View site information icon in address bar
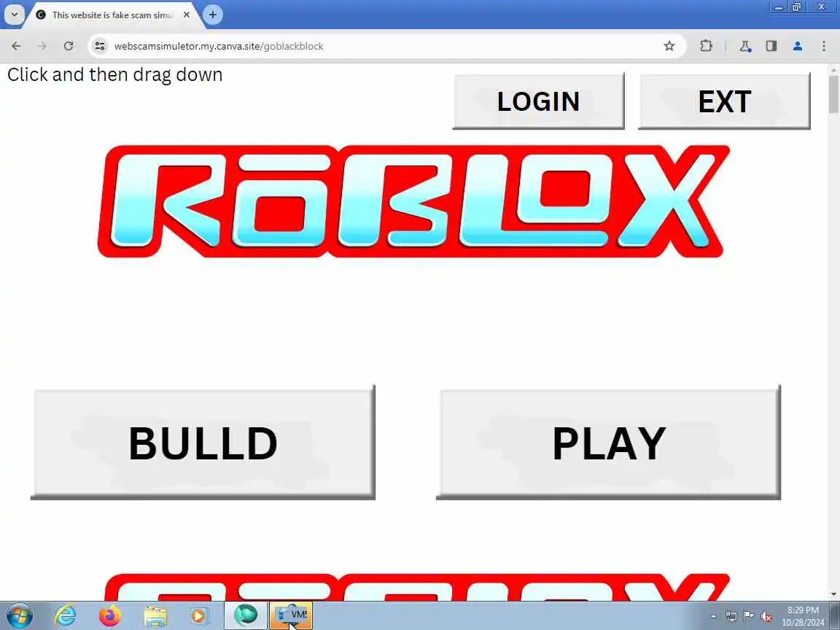The width and height of the screenshot is (840, 630). 100,46
